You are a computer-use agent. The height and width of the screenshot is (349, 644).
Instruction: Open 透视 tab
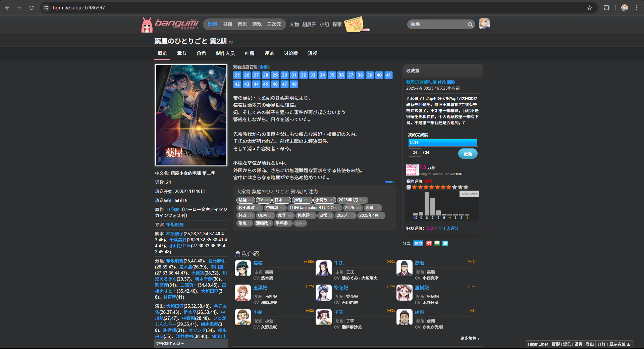[313, 53]
